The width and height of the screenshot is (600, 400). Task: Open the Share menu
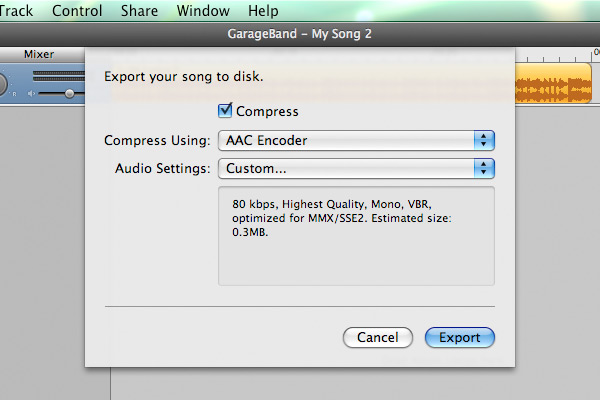pos(139,11)
